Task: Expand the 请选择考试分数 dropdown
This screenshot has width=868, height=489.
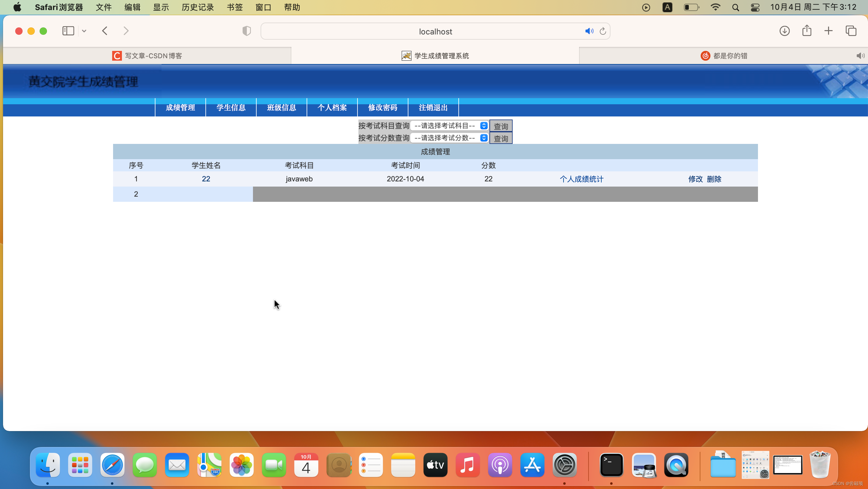Action: pyautogui.click(x=450, y=138)
